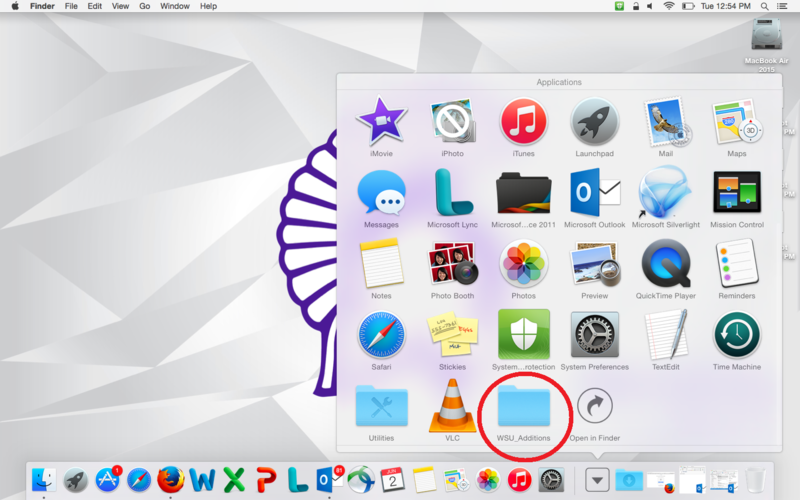This screenshot has height=500, width=800.
Task: Open the Go menu
Action: click(145, 6)
